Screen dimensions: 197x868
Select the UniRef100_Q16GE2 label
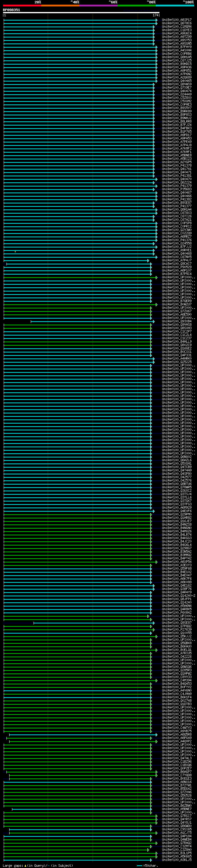pyautogui.click(x=176, y=348)
